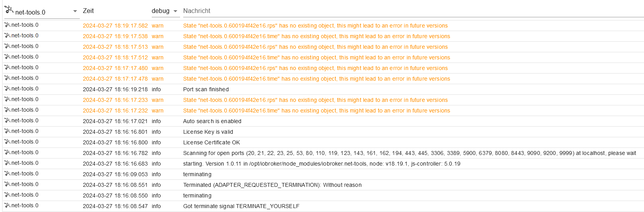Click the adapter icon in the ADAPTER_REQUESTED_TERMINATION row

(7, 184)
